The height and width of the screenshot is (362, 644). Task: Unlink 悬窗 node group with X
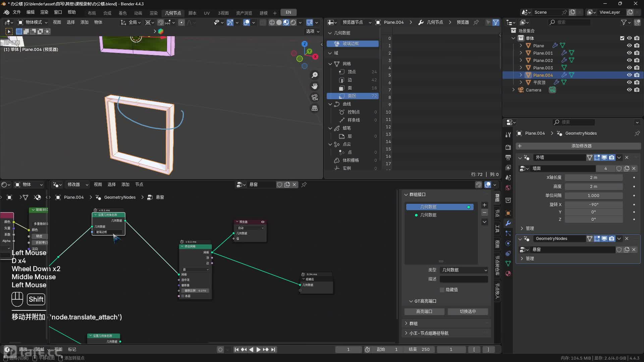point(294,185)
